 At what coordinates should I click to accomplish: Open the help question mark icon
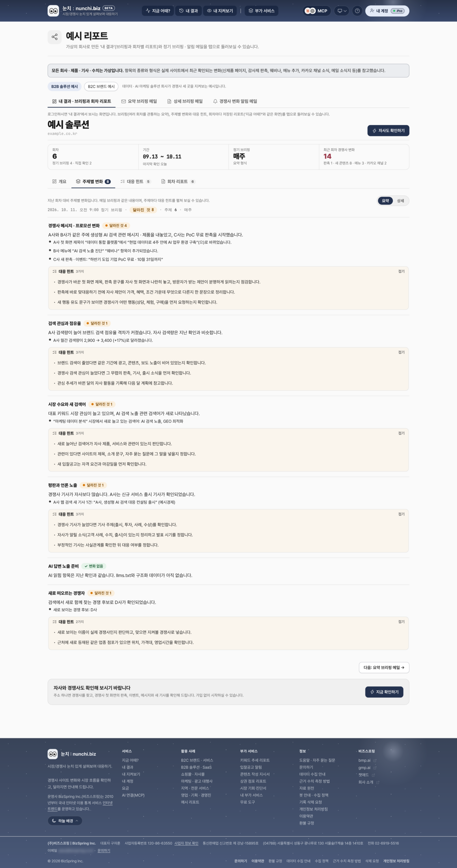pos(357,11)
